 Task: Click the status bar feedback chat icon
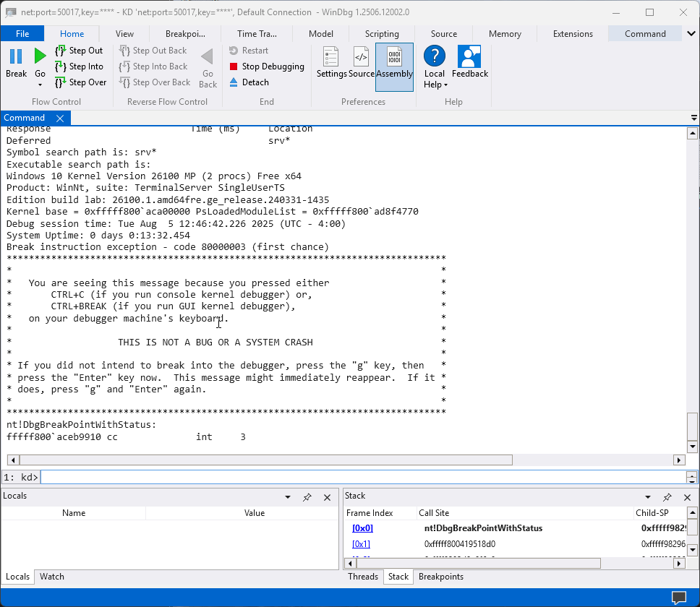click(678, 597)
